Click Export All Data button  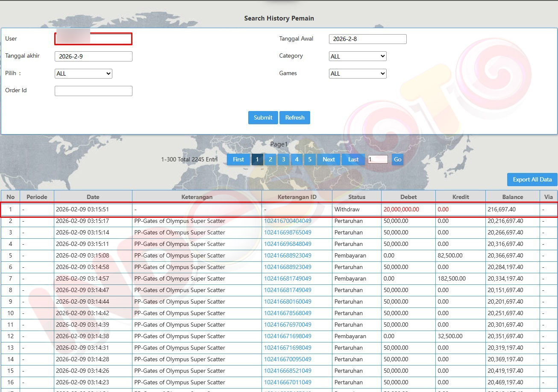(532, 179)
